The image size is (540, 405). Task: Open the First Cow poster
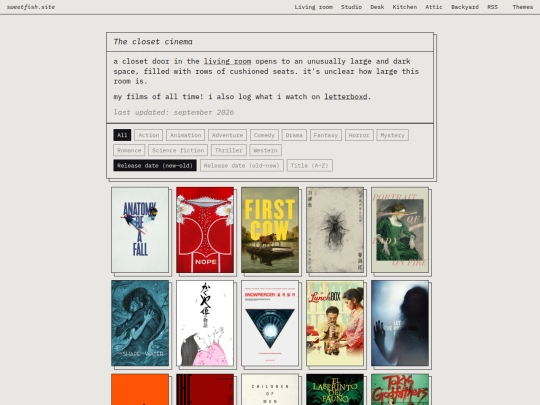[x=270, y=230]
